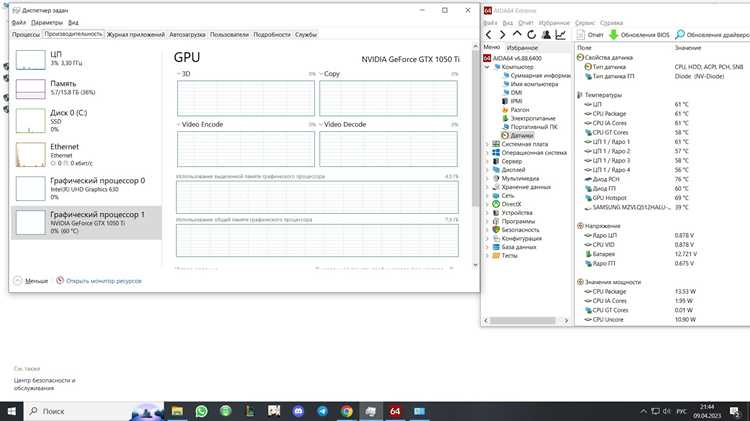
Task: Open the Сервис menu in AIDA64
Action: (x=585, y=22)
